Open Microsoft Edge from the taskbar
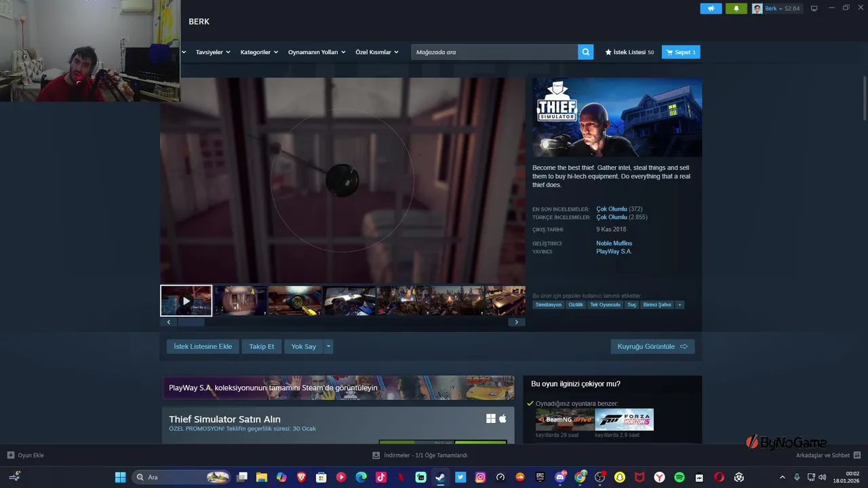868x488 pixels. tap(361, 477)
